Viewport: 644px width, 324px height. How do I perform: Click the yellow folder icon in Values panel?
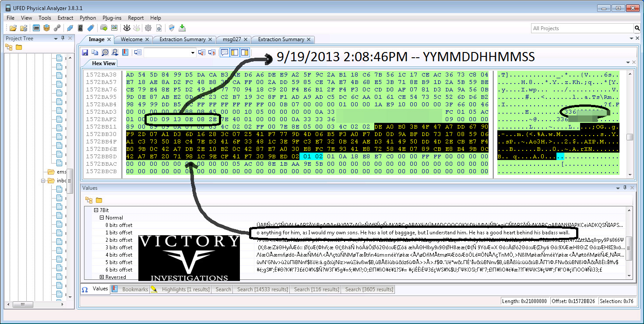[99, 200]
